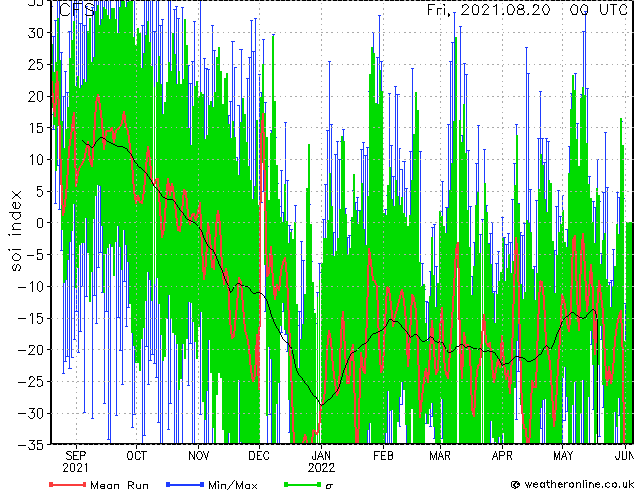The image size is (634, 490).
Task: Click the green sigma legend swatch
Action: tap(302, 484)
